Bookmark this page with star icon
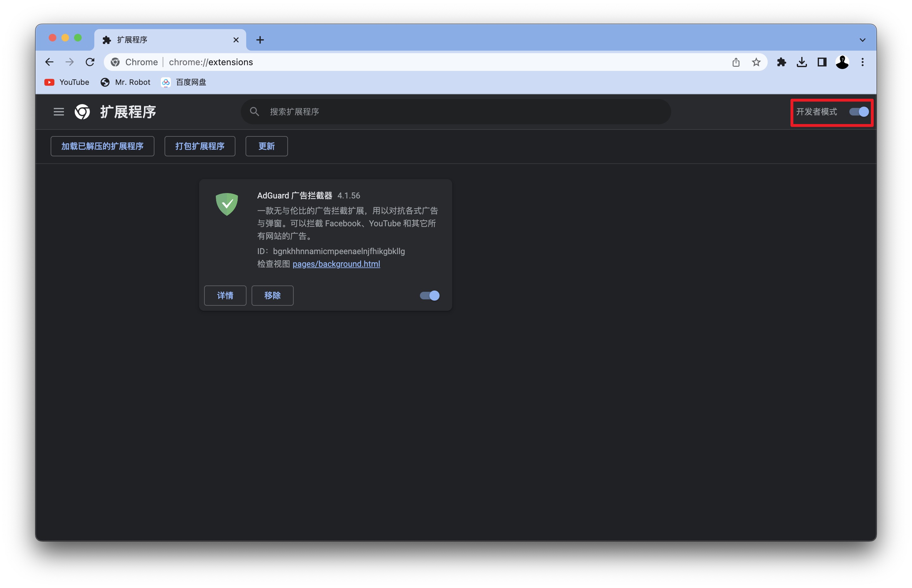The width and height of the screenshot is (912, 588). (756, 62)
